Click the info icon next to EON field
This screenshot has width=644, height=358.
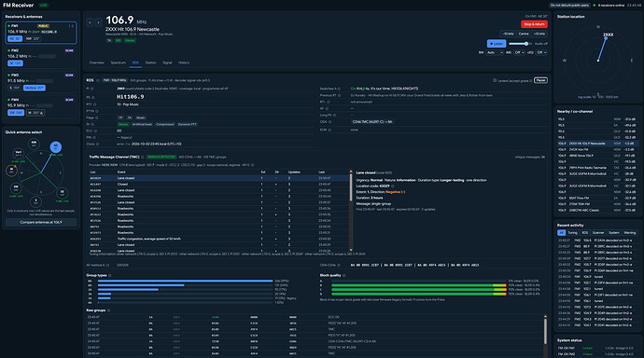(x=329, y=130)
